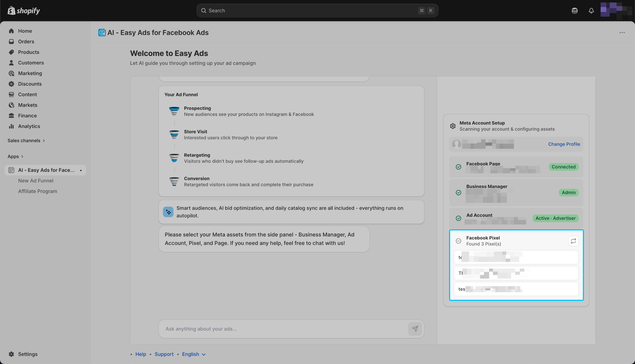
Task: Click the refresh Facebook Pixel icon
Action: point(573,241)
